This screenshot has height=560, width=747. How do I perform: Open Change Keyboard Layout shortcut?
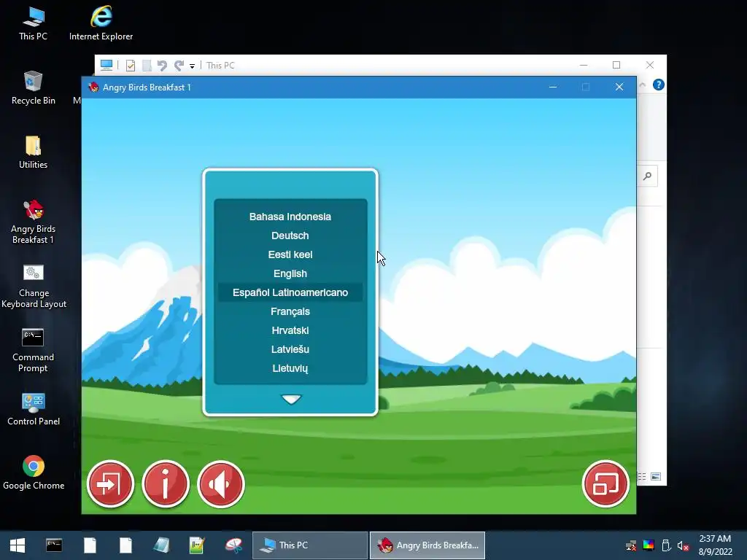pyautogui.click(x=34, y=286)
